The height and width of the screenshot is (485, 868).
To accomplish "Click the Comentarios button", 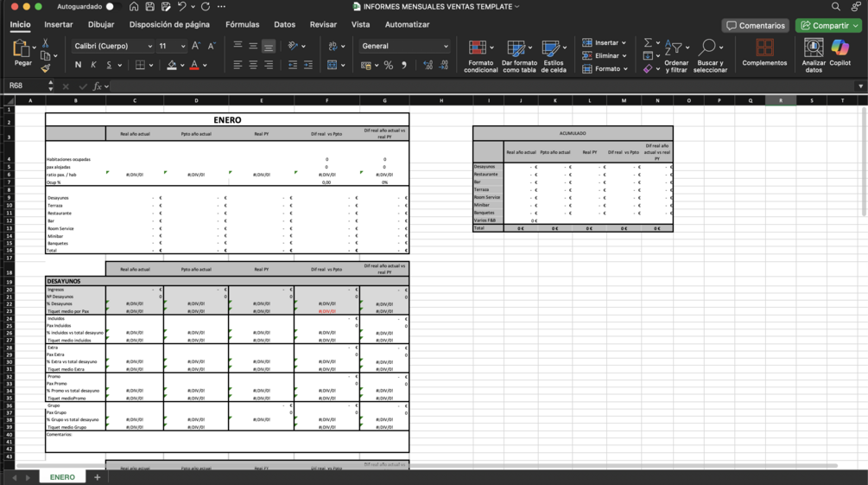I will pyautogui.click(x=755, y=25).
